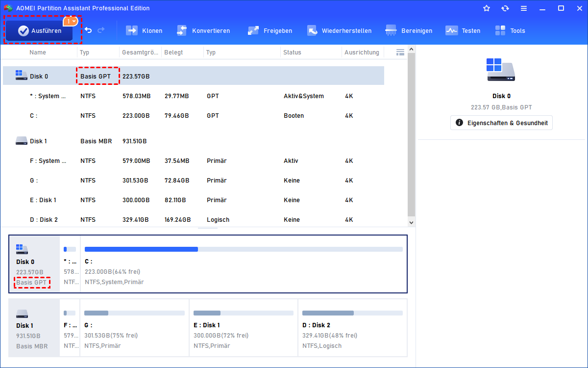Select the F: partition block in disk map

[70, 328]
